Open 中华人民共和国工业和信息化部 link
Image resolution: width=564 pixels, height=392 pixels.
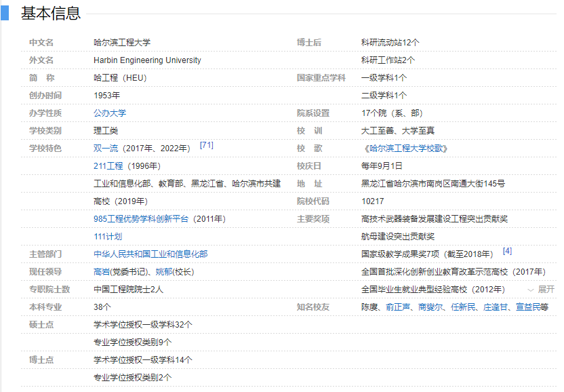pos(150,254)
